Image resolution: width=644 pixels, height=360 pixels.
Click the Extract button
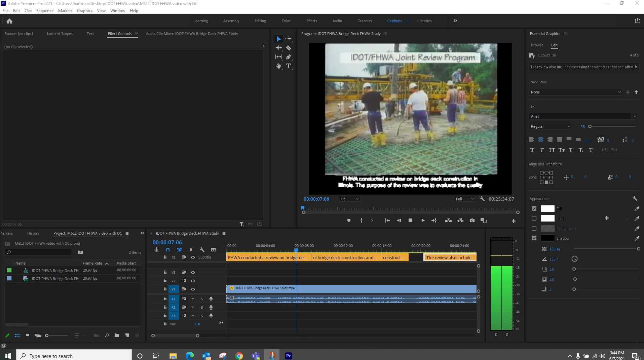tap(460, 221)
